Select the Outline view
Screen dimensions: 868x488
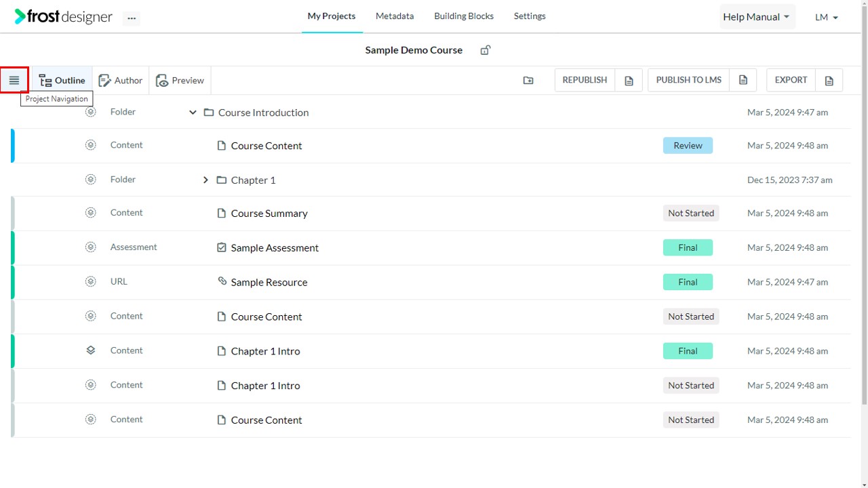click(x=62, y=81)
